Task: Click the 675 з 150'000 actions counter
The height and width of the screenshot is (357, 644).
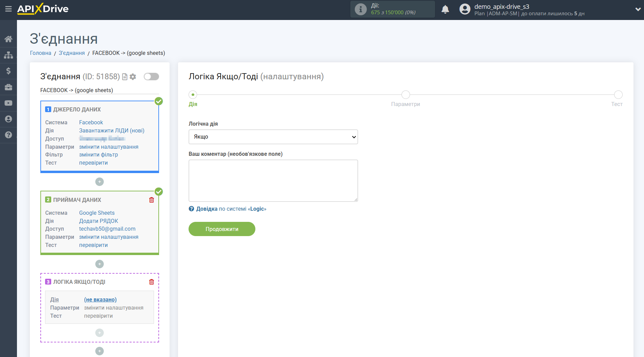Action: pyautogui.click(x=393, y=13)
